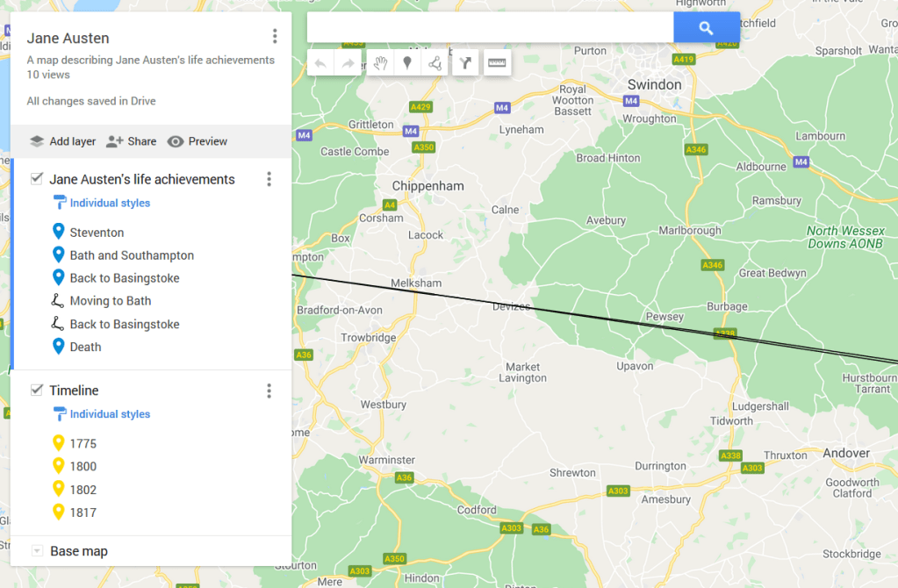Image resolution: width=898 pixels, height=588 pixels.
Task: Open the Timeline layer options menu
Action: tap(269, 391)
